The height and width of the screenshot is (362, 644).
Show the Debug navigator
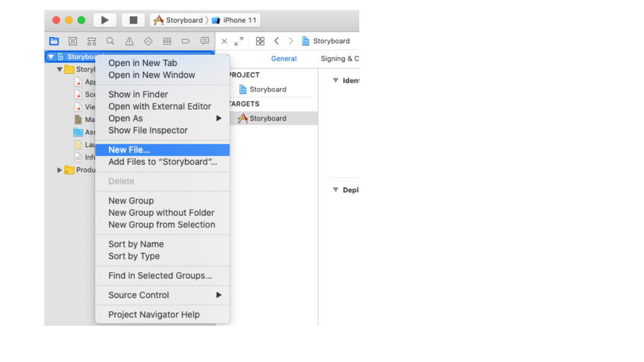[167, 41]
